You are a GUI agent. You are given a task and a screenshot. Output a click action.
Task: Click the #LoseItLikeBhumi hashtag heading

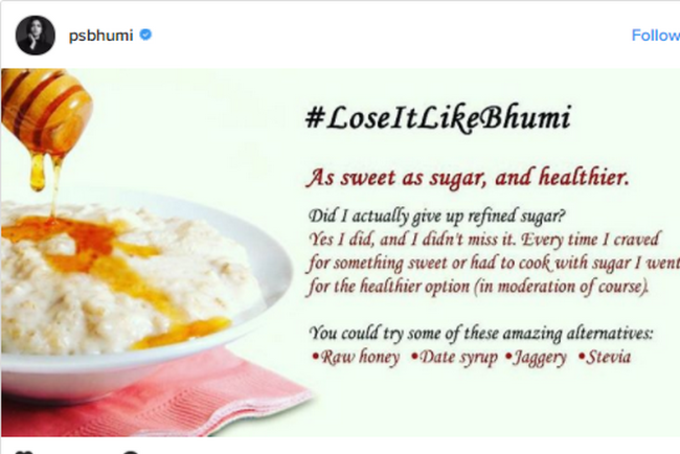tap(438, 118)
